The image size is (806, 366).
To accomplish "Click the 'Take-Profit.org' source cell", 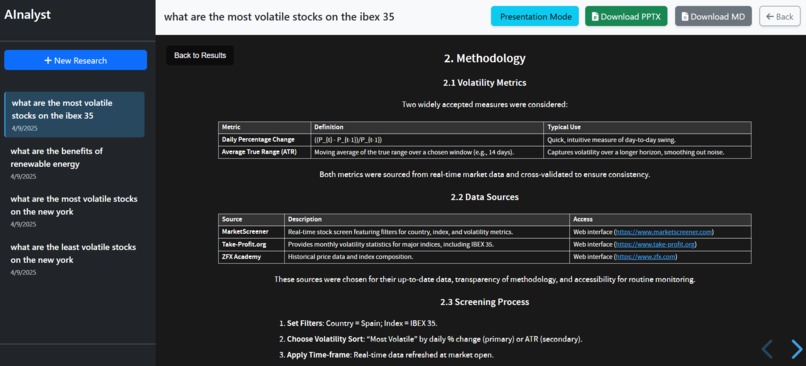I will tap(251, 244).
